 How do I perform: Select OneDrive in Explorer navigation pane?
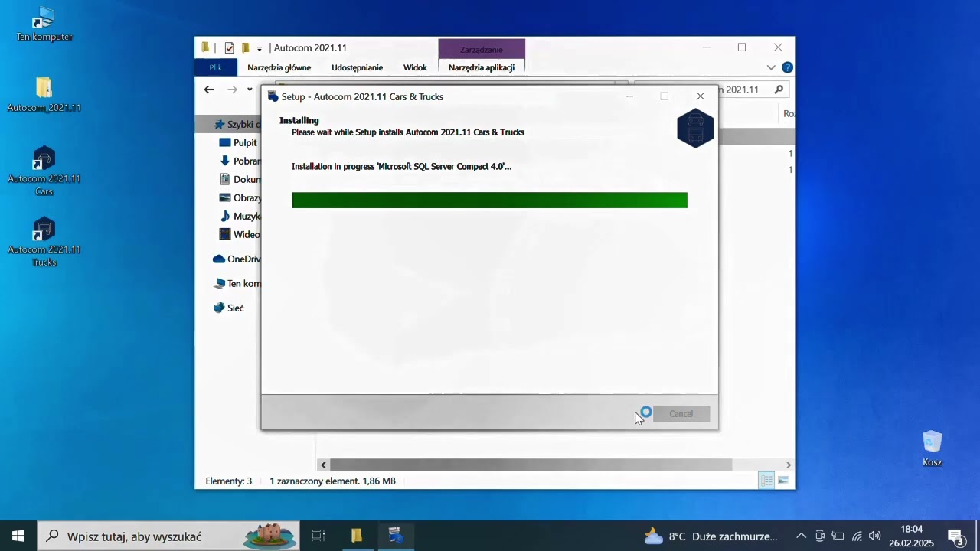(237, 259)
